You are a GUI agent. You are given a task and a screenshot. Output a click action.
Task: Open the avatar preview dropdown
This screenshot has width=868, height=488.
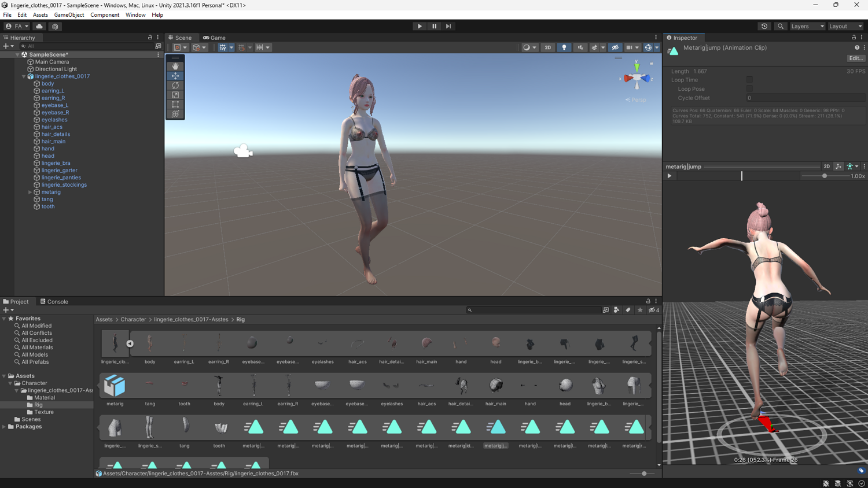point(852,167)
